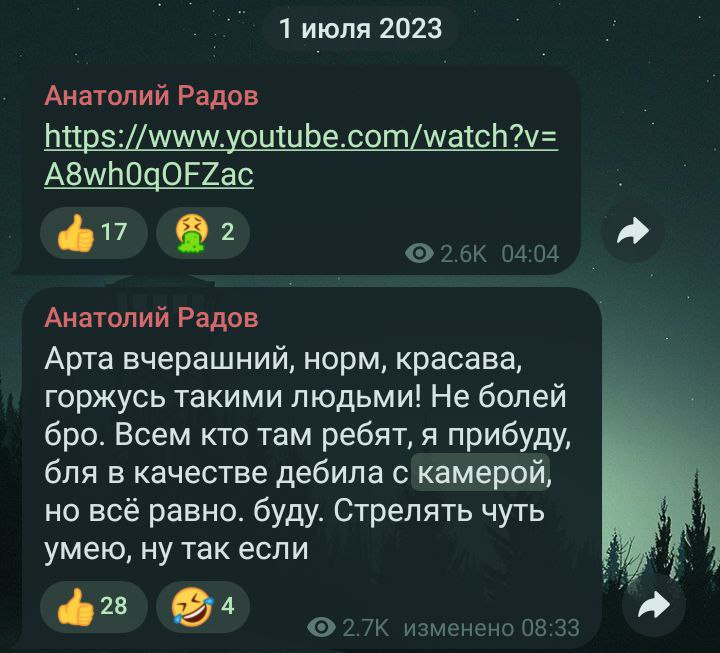
Task: Click the thumbs-up reaction with 28
Action: point(94,607)
